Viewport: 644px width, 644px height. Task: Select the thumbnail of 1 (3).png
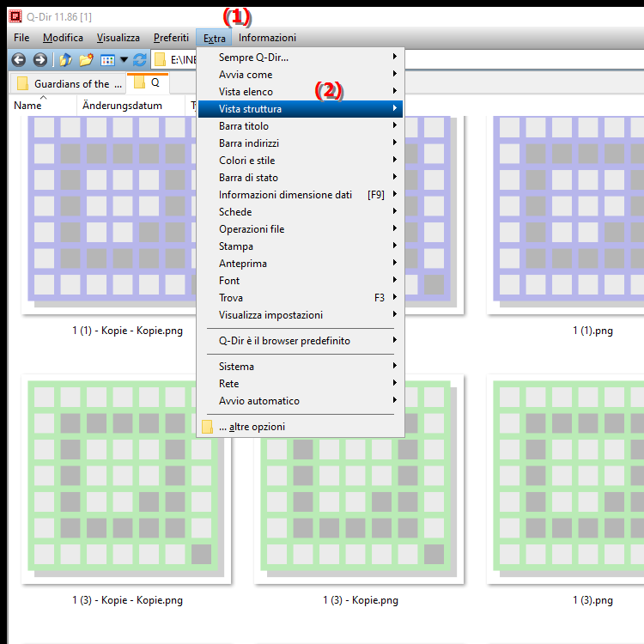(x=566, y=479)
